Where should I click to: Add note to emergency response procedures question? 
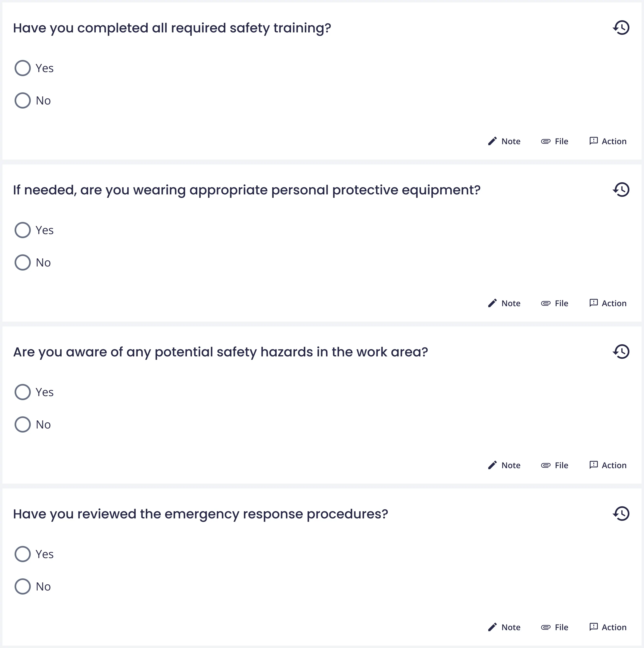click(504, 627)
